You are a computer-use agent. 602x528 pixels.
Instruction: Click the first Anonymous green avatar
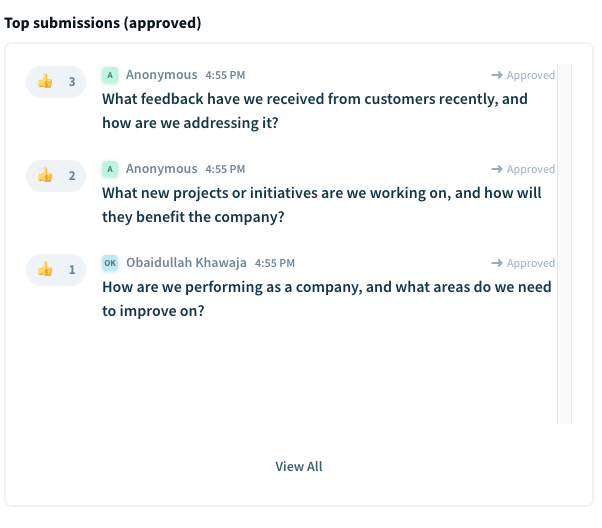click(x=110, y=75)
